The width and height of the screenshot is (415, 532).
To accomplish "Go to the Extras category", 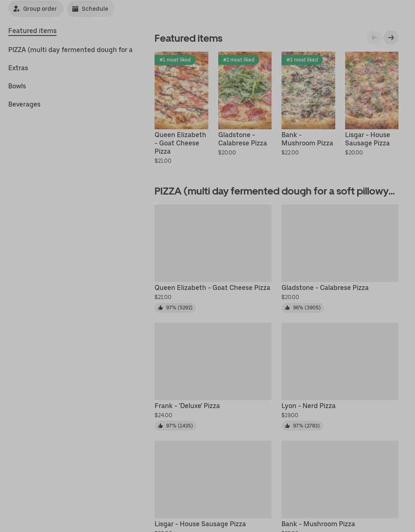I will 18,68.
